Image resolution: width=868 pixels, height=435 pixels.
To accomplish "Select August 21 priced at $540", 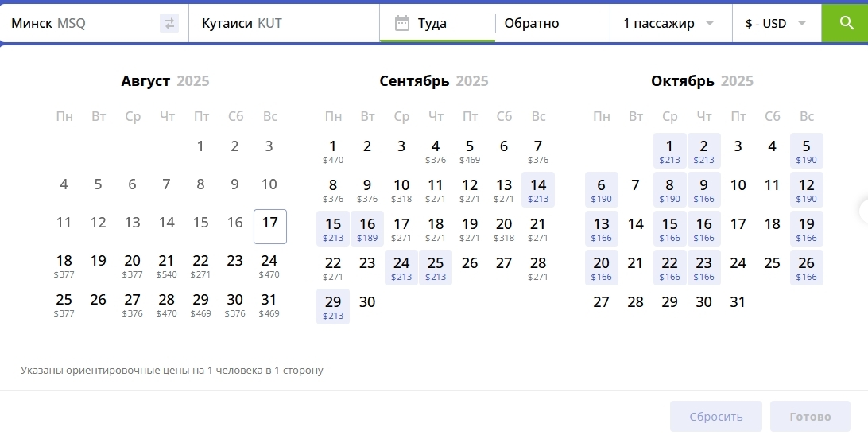I will click(x=166, y=266).
